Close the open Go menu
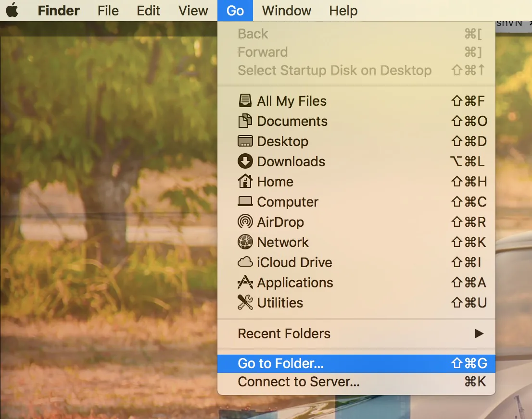 [x=235, y=11]
